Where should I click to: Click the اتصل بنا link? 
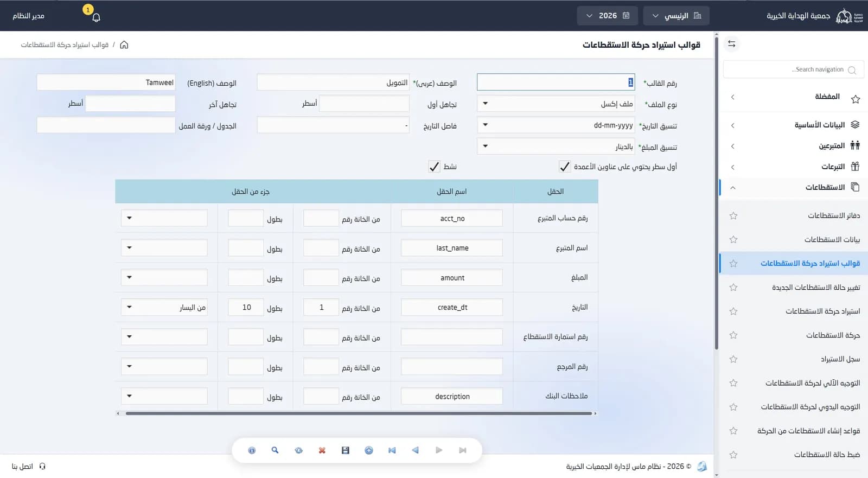22,466
